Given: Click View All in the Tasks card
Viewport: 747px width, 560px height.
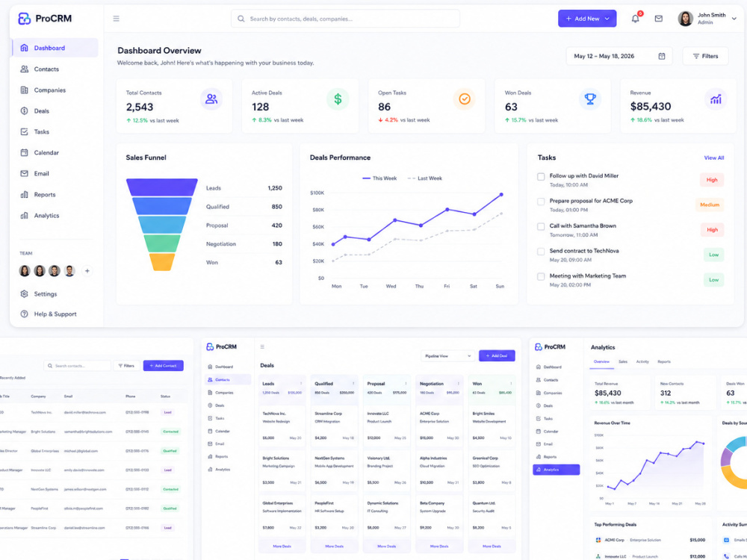Looking at the screenshot, I should tap(713, 158).
